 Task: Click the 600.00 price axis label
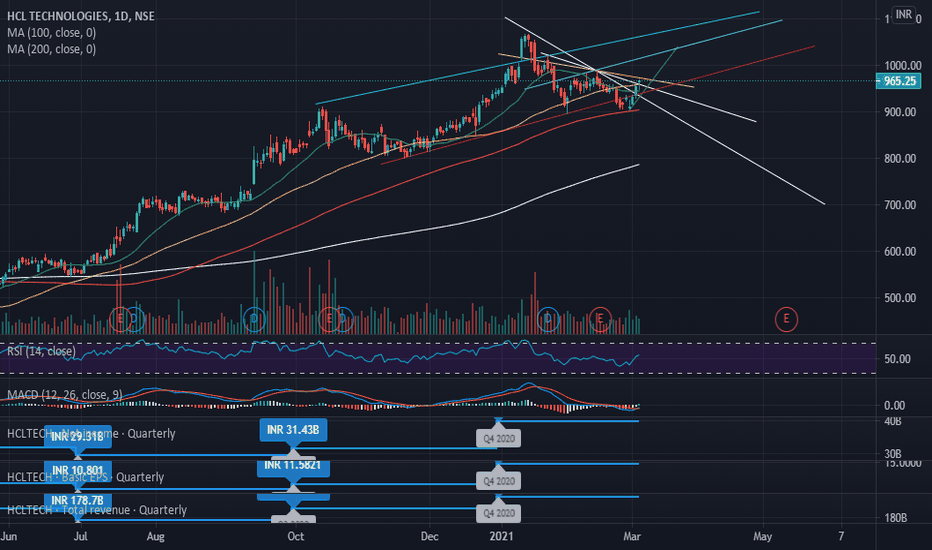[x=900, y=252]
